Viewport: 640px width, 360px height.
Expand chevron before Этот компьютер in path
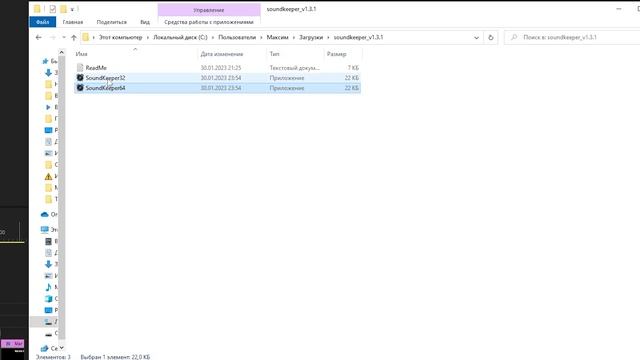93,38
